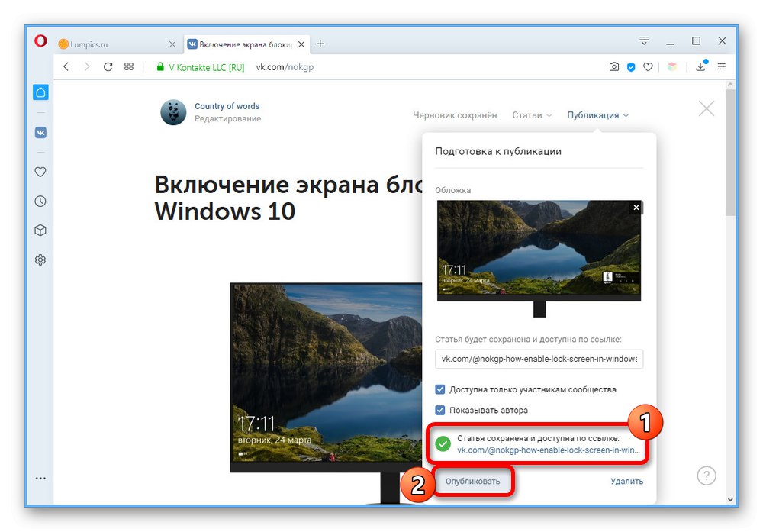Expand the 'Статьи' dropdown
The image size is (763, 532).
pos(531,115)
